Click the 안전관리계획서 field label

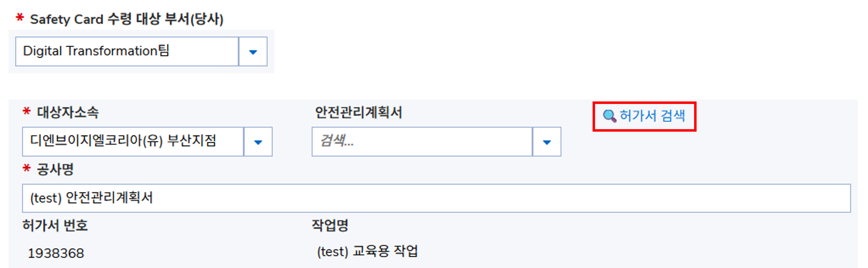coord(358,112)
